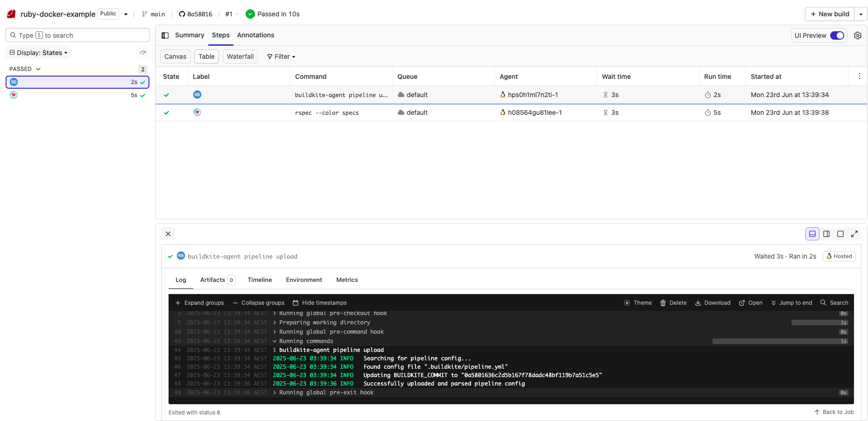Expand the Preparing working directory group
The width and height of the screenshot is (868, 421).
pos(322,323)
